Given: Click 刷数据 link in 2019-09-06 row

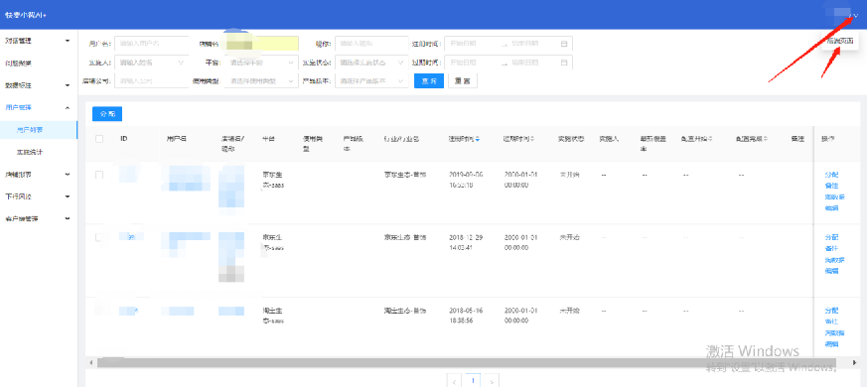Looking at the screenshot, I should pyautogui.click(x=834, y=197).
